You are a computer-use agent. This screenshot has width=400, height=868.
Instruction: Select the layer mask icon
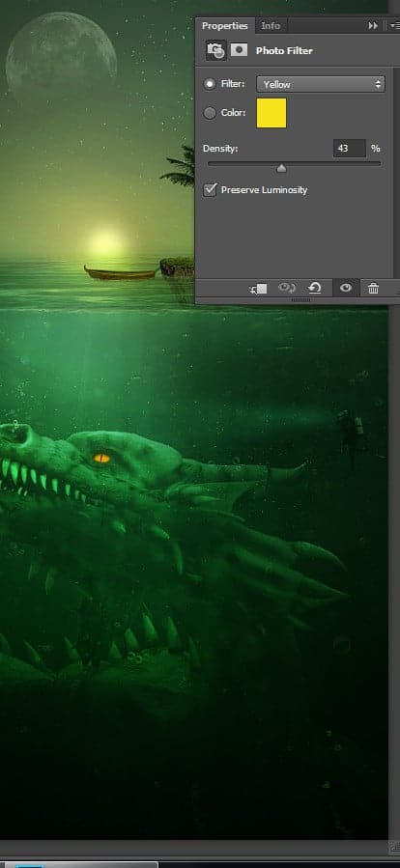coord(239,50)
